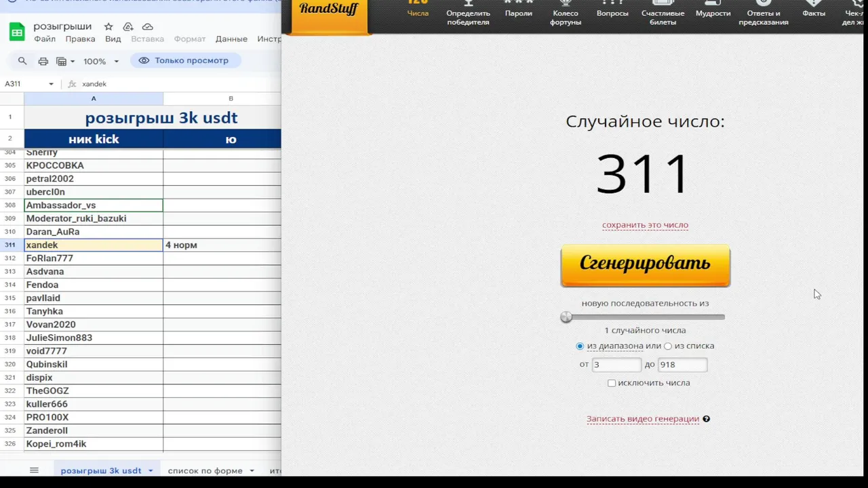The image size is (868, 488).
Task: Select the cell containing xandek
Action: [94, 245]
